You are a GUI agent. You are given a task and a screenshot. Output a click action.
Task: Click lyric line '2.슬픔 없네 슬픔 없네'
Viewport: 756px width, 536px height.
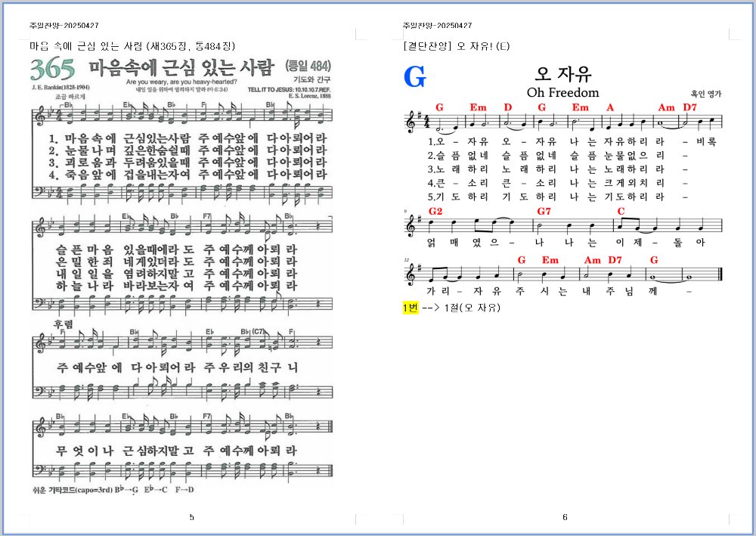[x=492, y=155]
